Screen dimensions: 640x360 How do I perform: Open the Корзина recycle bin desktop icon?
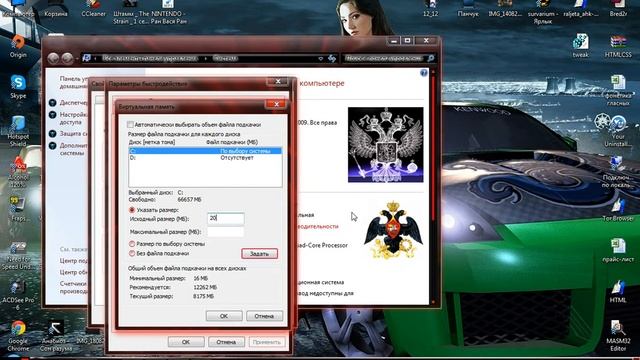(56, 9)
